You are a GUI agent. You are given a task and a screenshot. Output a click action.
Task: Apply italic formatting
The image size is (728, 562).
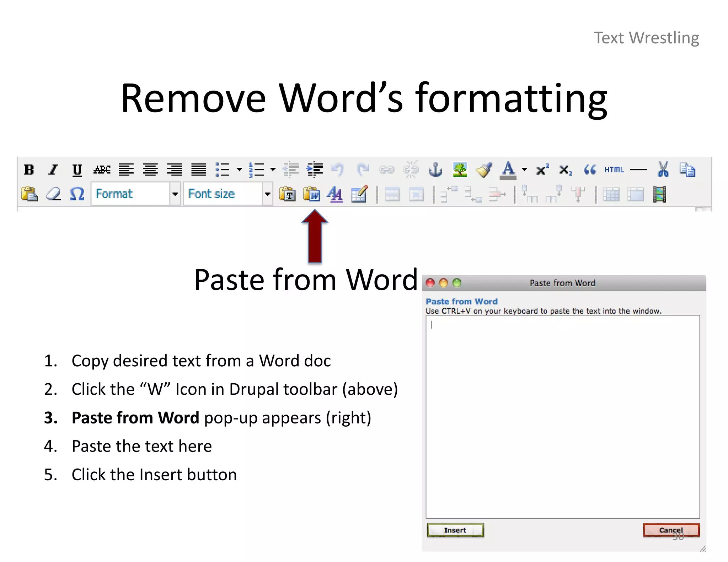(x=53, y=170)
